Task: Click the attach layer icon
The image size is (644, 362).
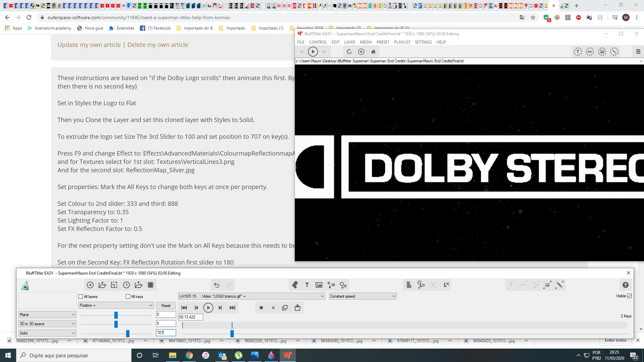Action: tap(421, 285)
